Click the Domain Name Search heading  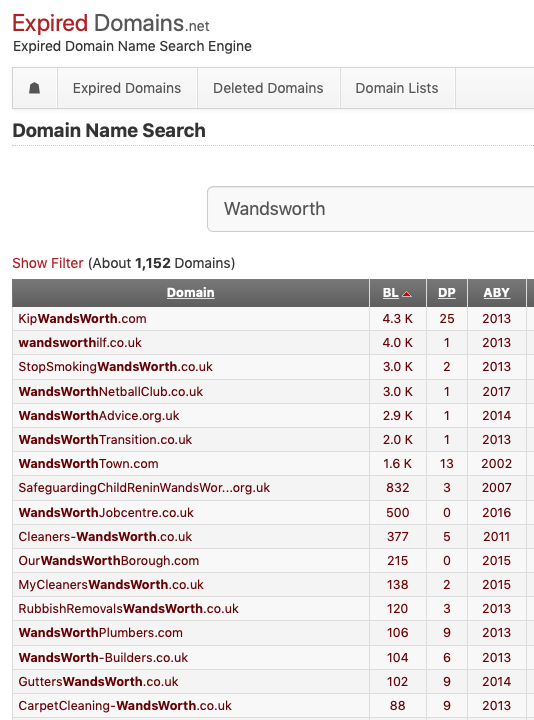pos(109,130)
